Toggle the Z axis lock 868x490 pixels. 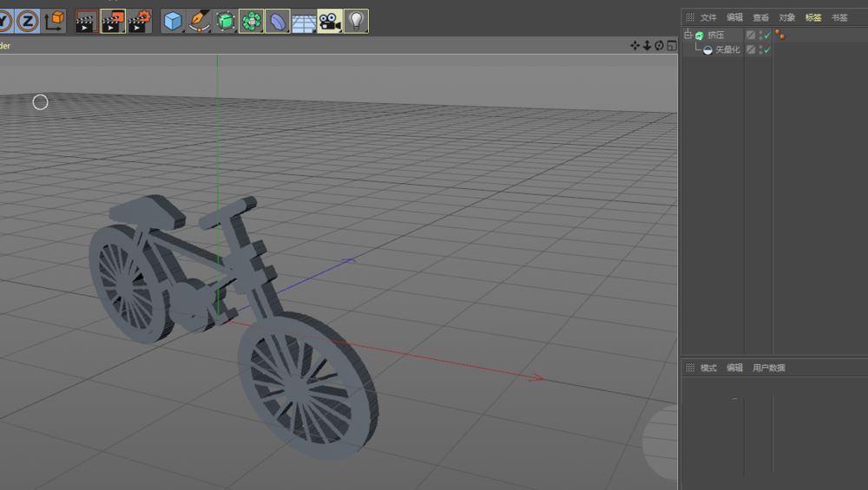(28, 21)
